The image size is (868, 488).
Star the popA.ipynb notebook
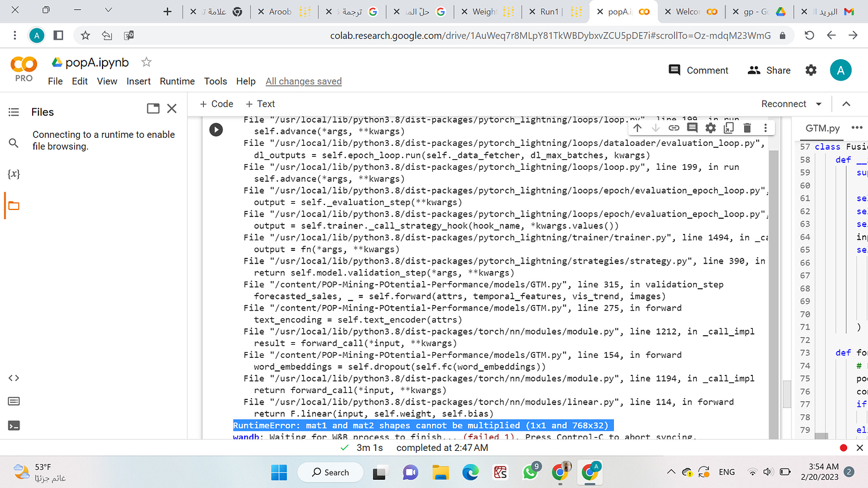147,62
